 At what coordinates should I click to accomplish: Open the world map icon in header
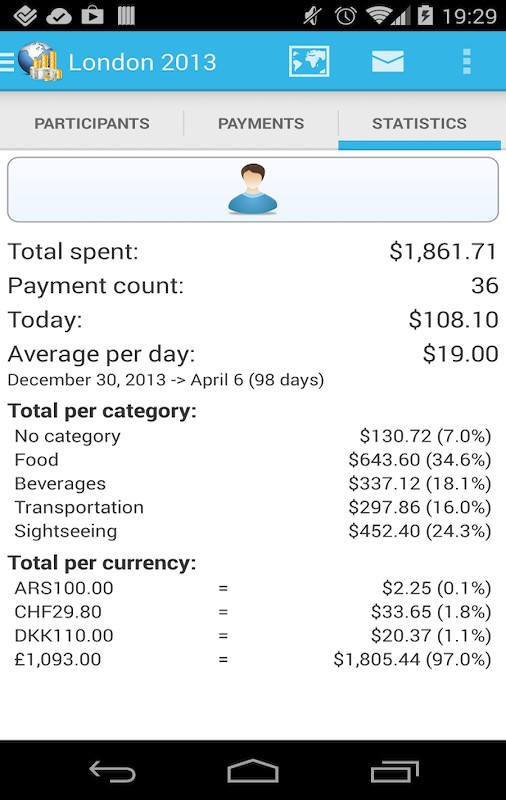[x=309, y=61]
